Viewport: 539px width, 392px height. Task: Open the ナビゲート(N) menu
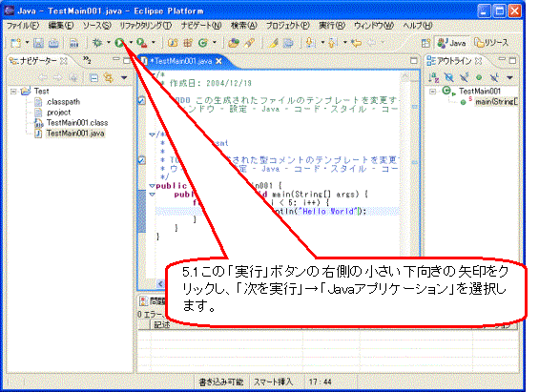point(201,26)
